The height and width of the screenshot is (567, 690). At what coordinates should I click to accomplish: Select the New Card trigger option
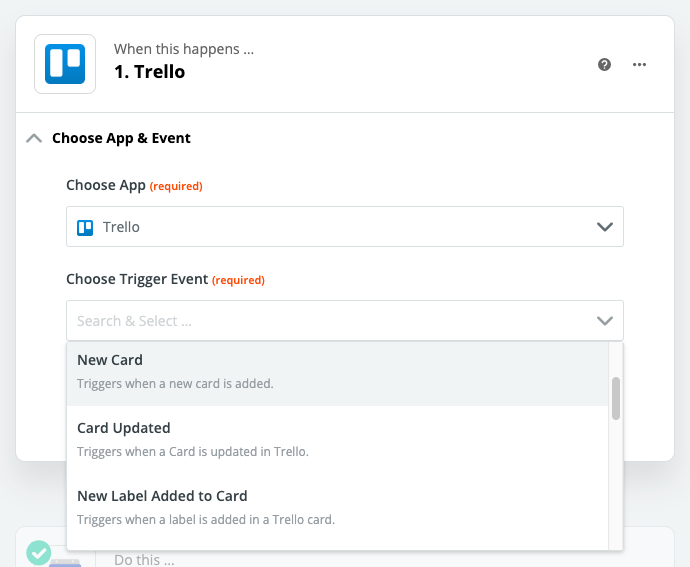point(338,372)
